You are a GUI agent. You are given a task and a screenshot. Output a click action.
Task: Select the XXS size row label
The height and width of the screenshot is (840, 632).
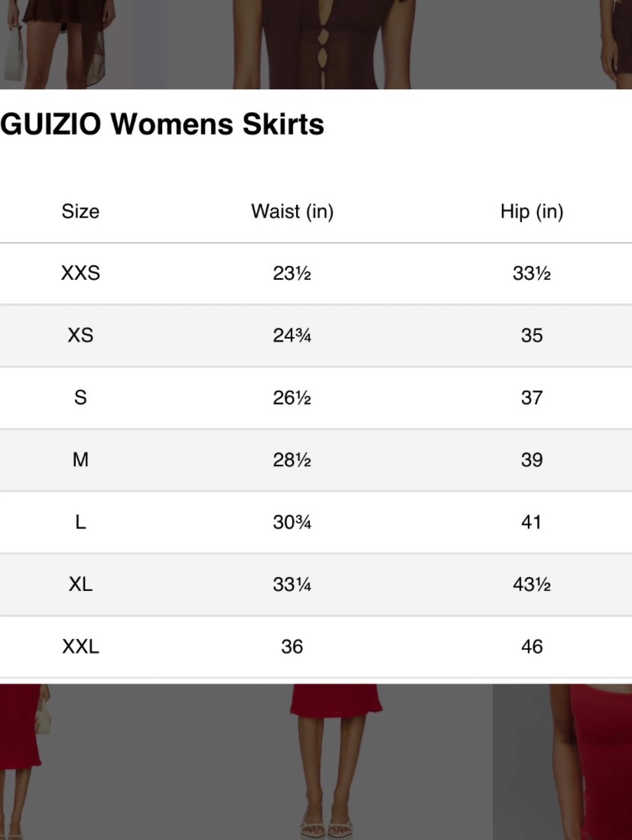click(x=81, y=273)
